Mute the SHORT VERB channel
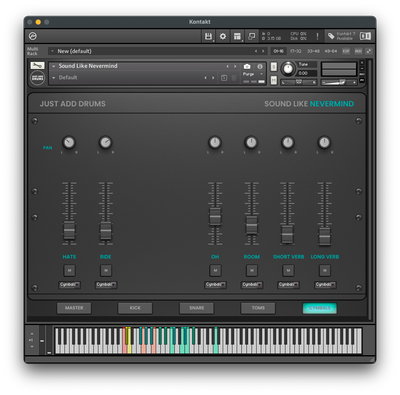 pyautogui.click(x=288, y=270)
